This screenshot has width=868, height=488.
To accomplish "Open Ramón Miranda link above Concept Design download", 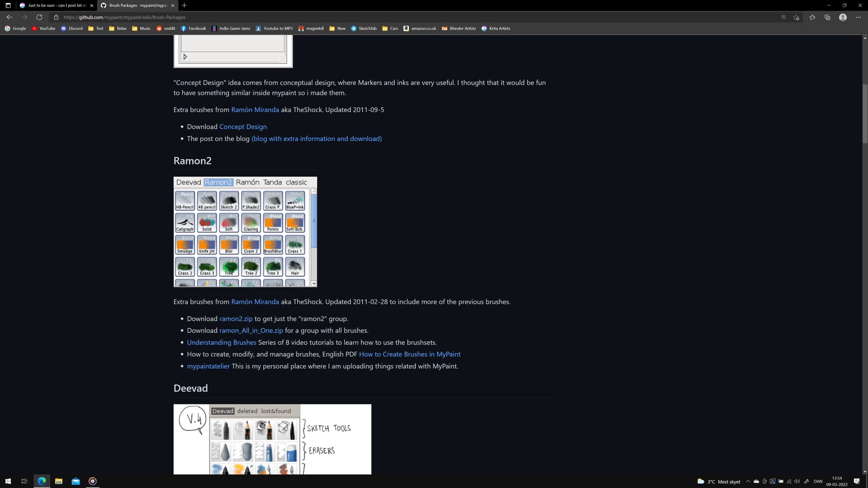I will click(255, 110).
